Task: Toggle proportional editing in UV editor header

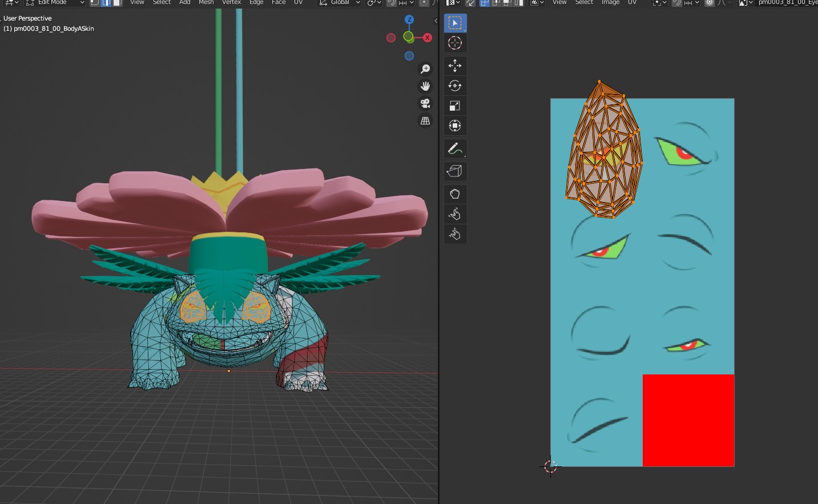Action: coord(710,2)
